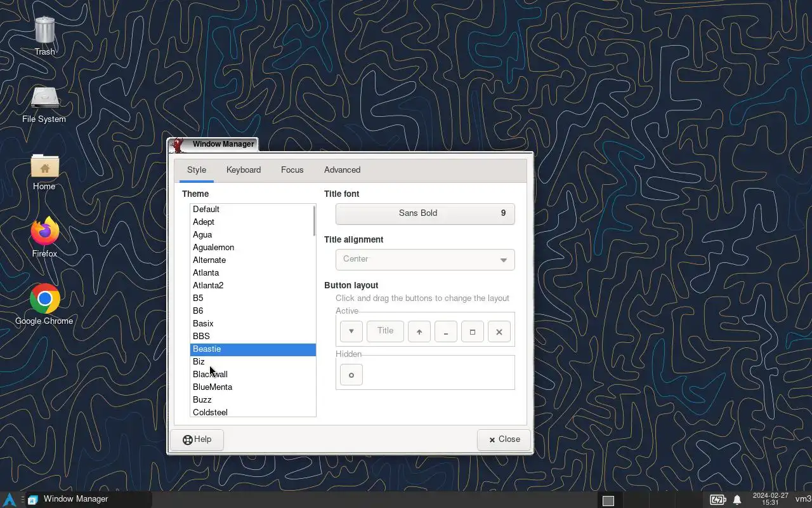Click the Close button in dialog
This screenshot has height=508, width=812.
(504, 439)
